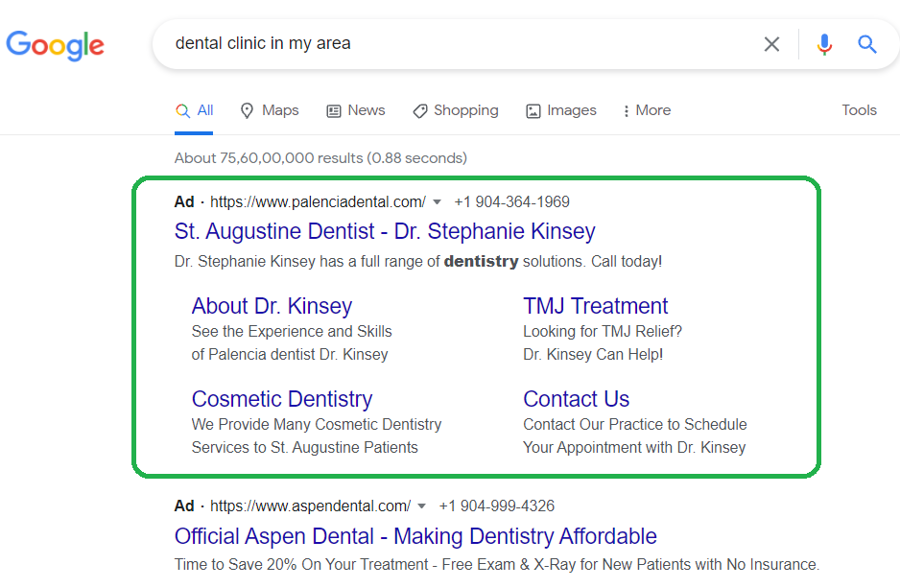
Task: Click the https://www.palenciadental.com/ URL text
Action: (x=318, y=202)
